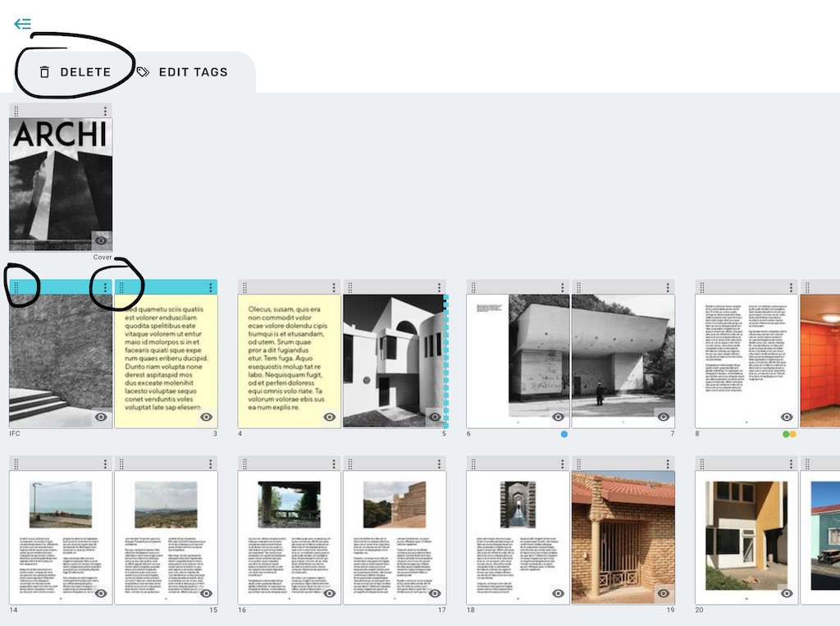The width and height of the screenshot is (840, 626).
Task: Click the DELETE button
Action: tap(86, 72)
